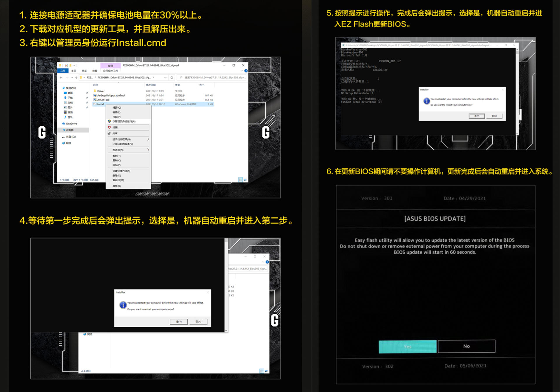
Task: Click the up-one-level arrow in File Explorer
Action: pyautogui.click(x=76, y=78)
